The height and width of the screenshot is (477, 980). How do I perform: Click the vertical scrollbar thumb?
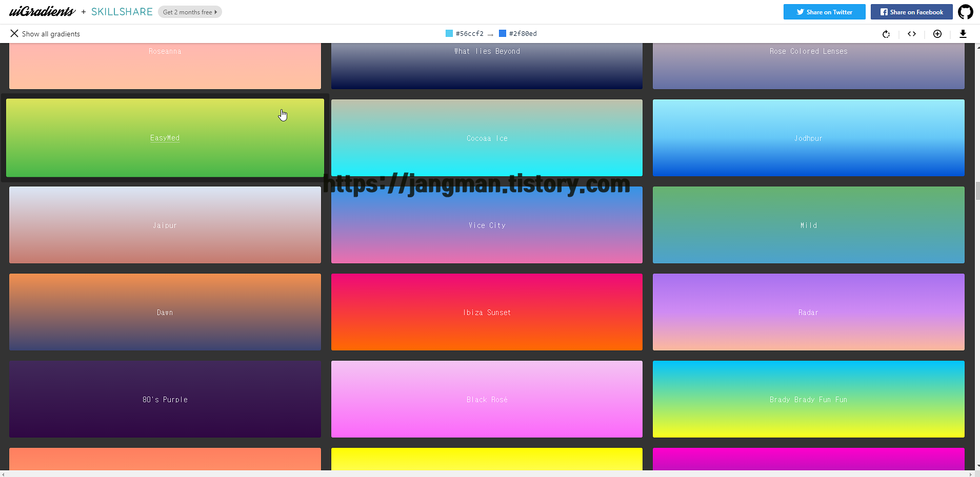977,191
